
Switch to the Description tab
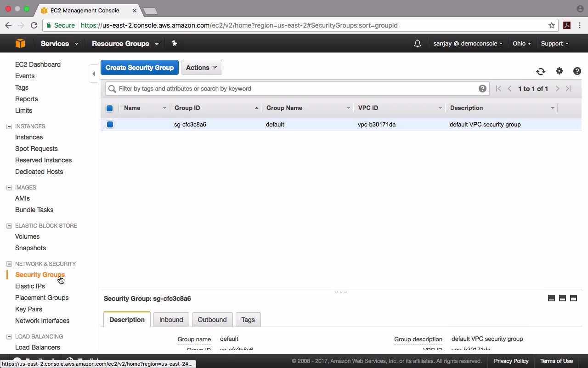tap(127, 320)
